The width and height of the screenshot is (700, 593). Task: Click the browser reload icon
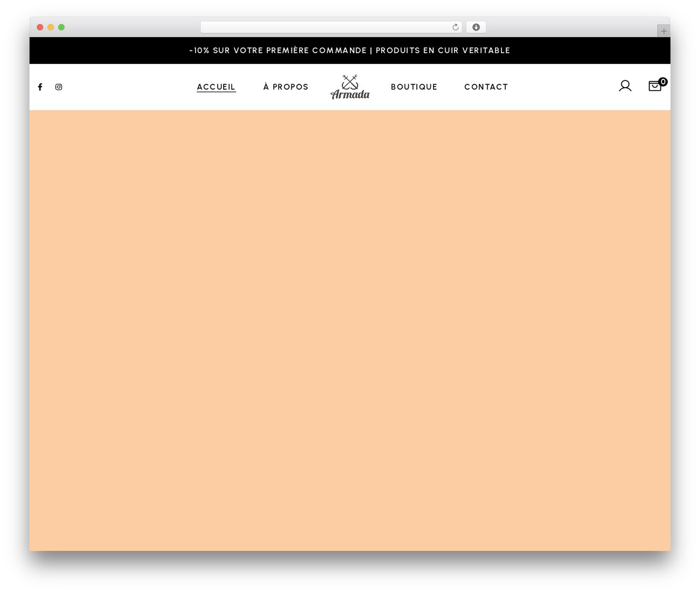point(456,27)
